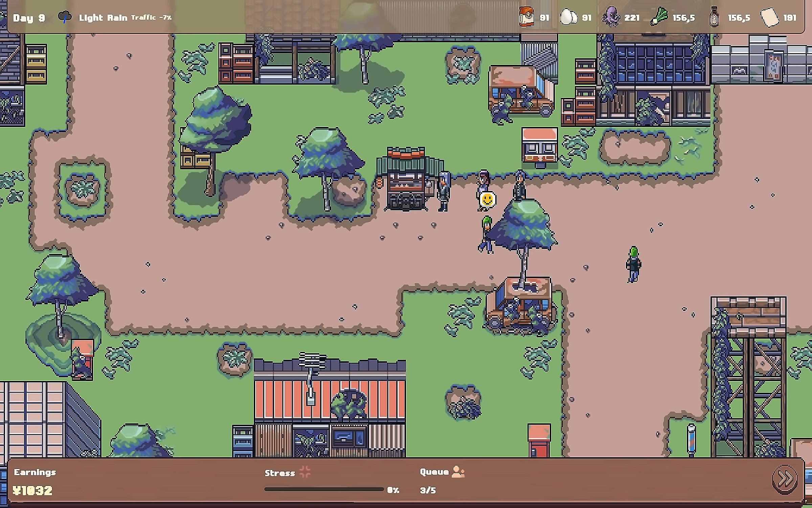This screenshot has width=812, height=508.
Task: Click the Stress progress bar
Action: point(324,489)
